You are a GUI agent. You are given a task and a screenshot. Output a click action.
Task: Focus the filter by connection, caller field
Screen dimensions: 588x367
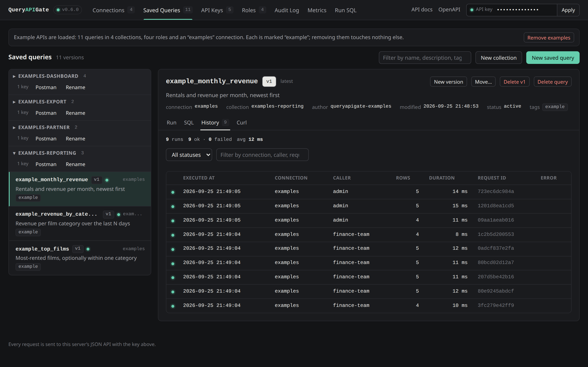262,155
